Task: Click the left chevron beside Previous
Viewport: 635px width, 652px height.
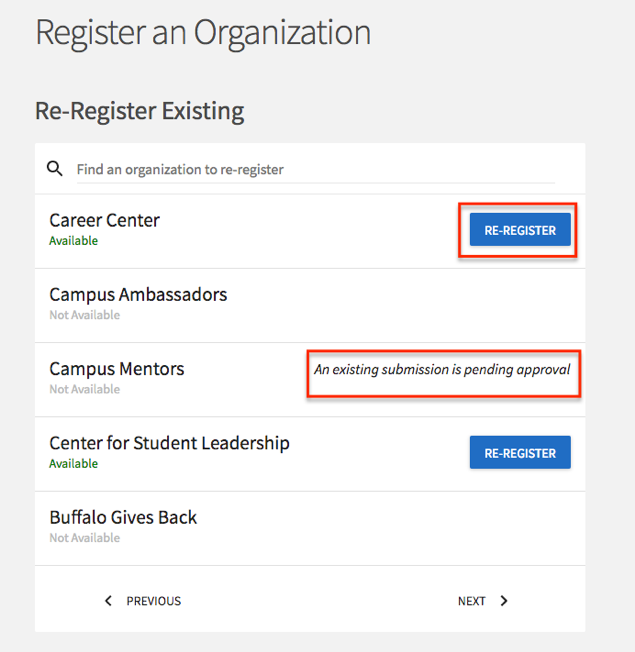Action: click(109, 601)
